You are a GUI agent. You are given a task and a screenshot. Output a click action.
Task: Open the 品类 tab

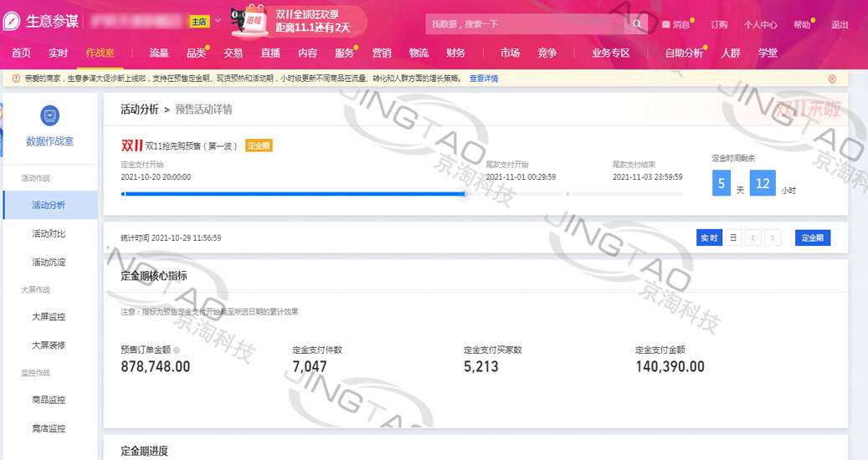pyautogui.click(x=196, y=53)
